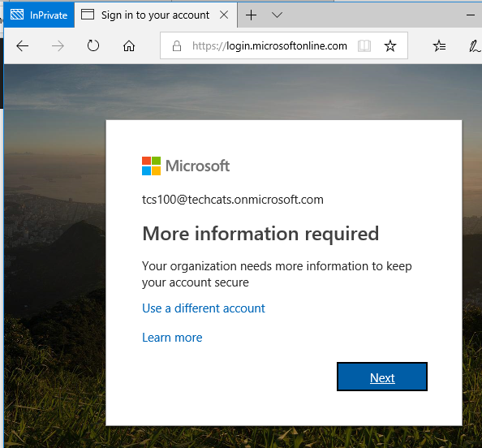The image size is (482, 448).
Task: Select the Sign in to your account tab
Action: click(x=156, y=15)
